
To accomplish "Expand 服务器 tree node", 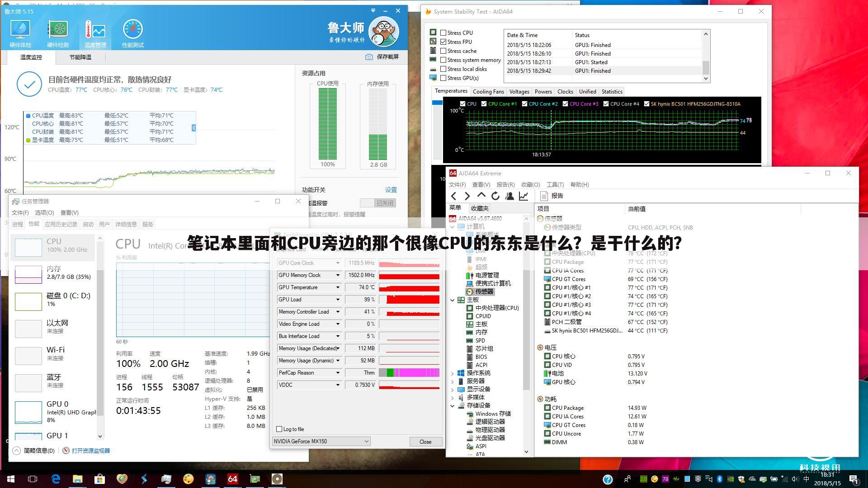I will 453,381.
